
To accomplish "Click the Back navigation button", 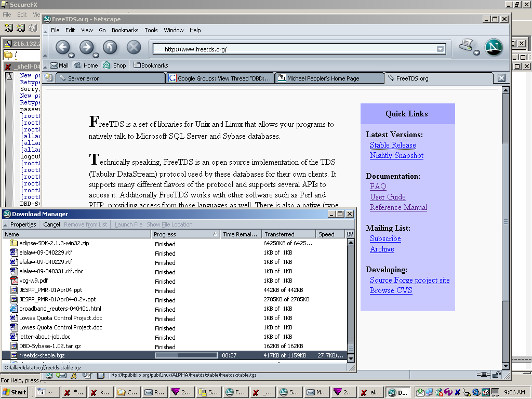I will tap(62, 47).
